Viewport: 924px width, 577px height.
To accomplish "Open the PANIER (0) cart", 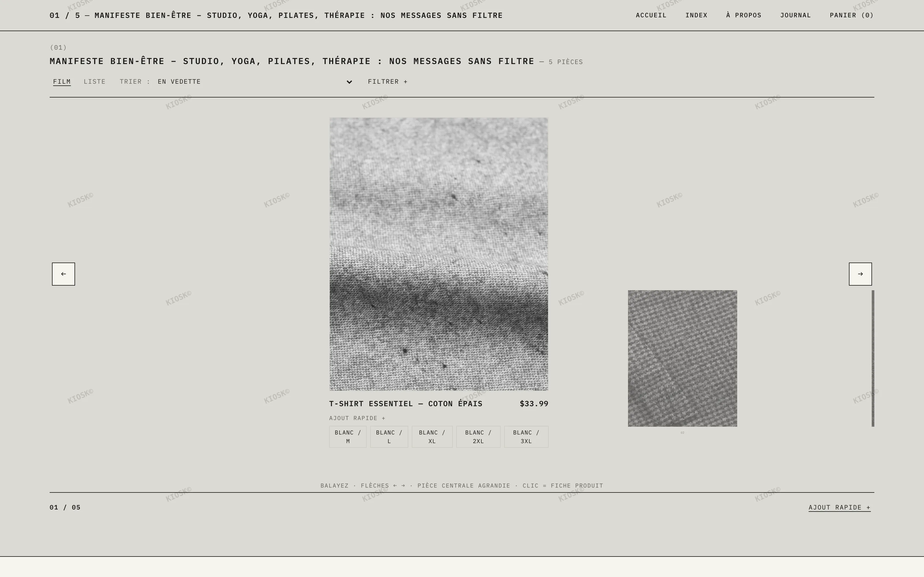I will pos(852,15).
